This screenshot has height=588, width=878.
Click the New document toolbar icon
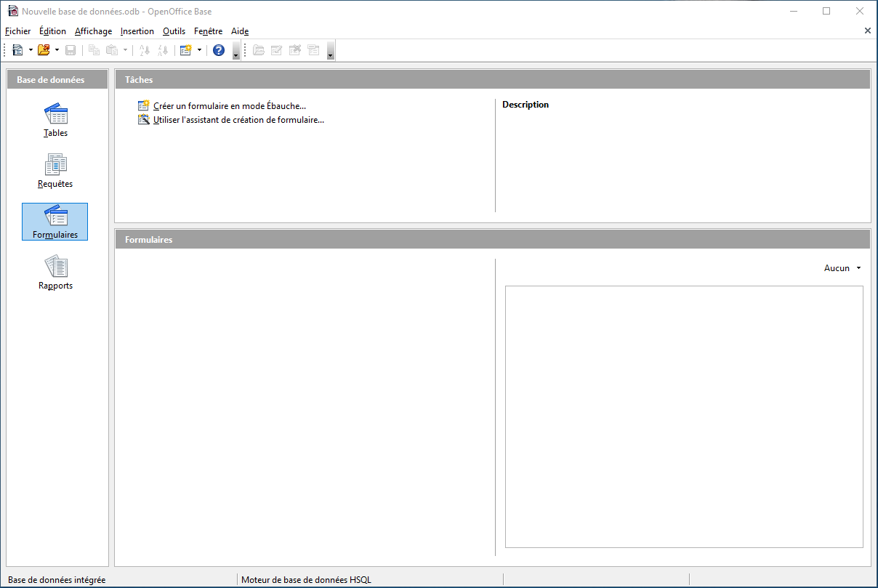click(18, 50)
